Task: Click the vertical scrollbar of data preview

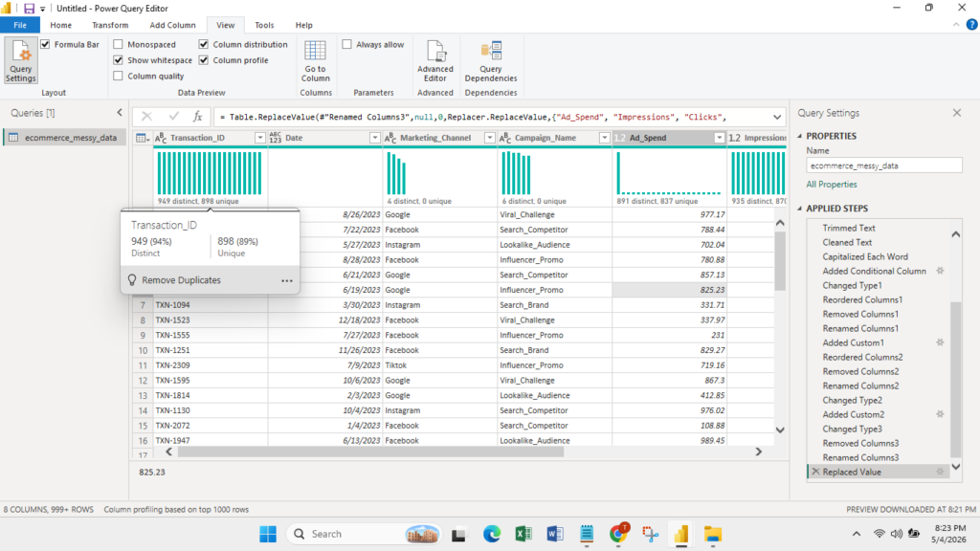Action: pyautogui.click(x=780, y=261)
